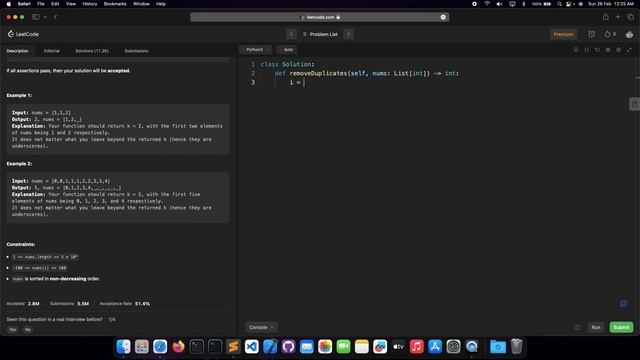Click page reader icon in address bar
This screenshot has height=360, width=640.
point(443,17)
